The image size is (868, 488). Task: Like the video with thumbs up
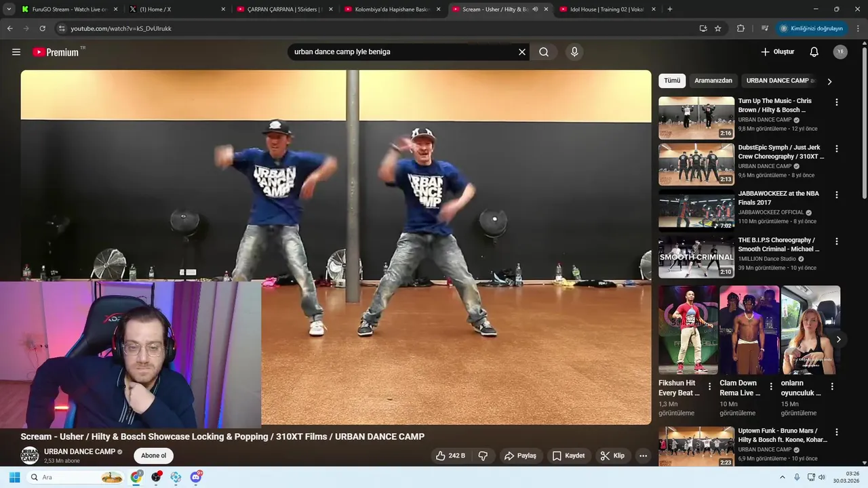[x=451, y=455]
